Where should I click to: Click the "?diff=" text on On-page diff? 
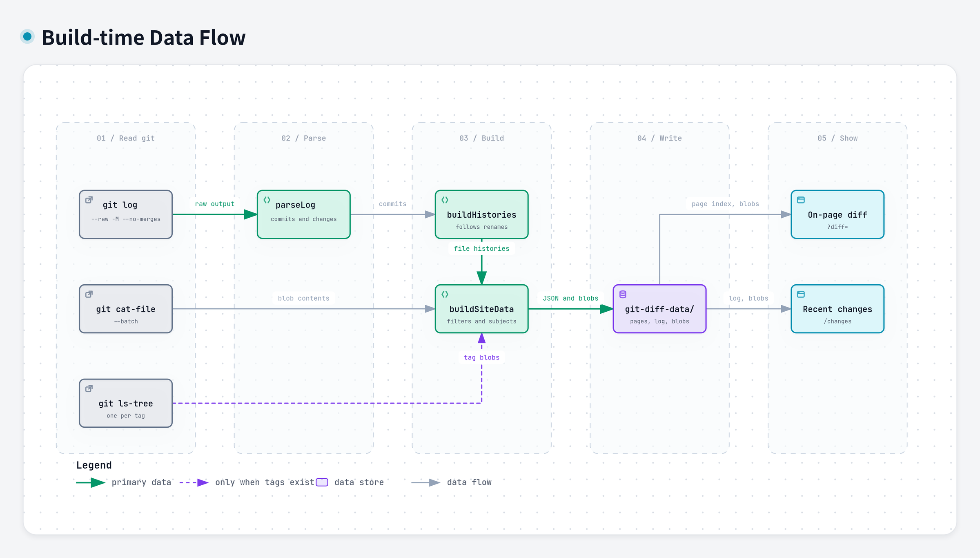[x=837, y=227]
